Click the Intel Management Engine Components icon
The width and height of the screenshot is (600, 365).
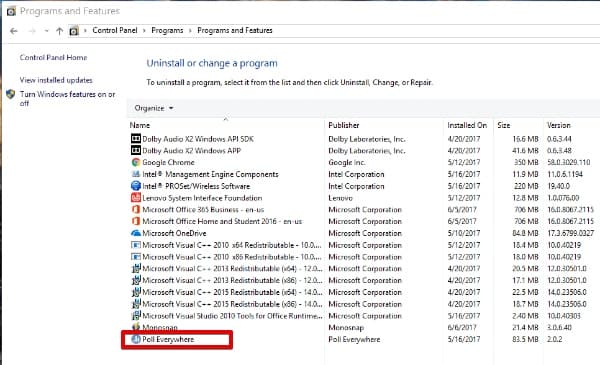[136, 174]
